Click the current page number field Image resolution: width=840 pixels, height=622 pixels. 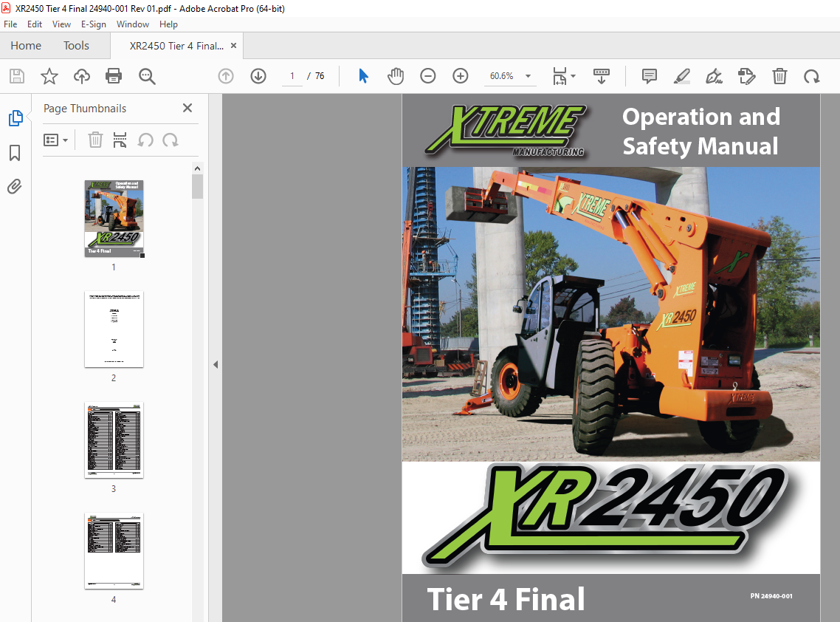click(x=292, y=76)
